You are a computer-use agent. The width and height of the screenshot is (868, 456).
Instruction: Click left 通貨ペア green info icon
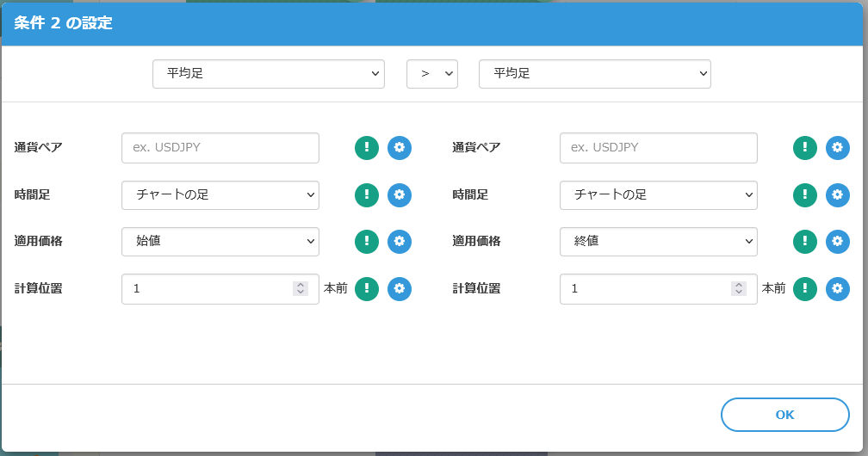pos(367,148)
